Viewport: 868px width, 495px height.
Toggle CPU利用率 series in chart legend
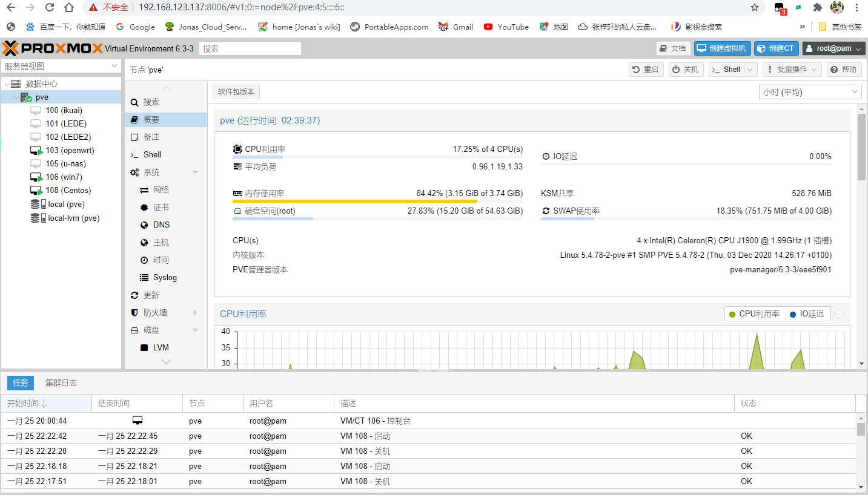754,314
